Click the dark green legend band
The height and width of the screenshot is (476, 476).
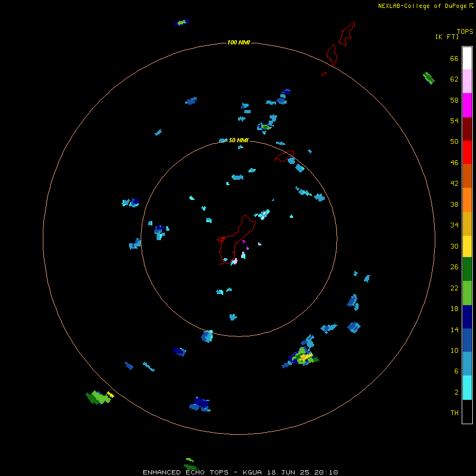point(467,269)
